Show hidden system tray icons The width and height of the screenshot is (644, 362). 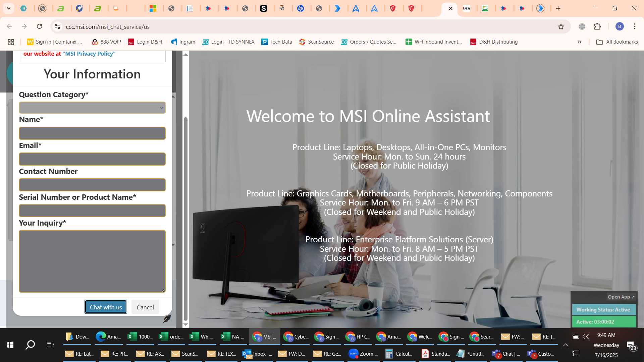click(566, 345)
